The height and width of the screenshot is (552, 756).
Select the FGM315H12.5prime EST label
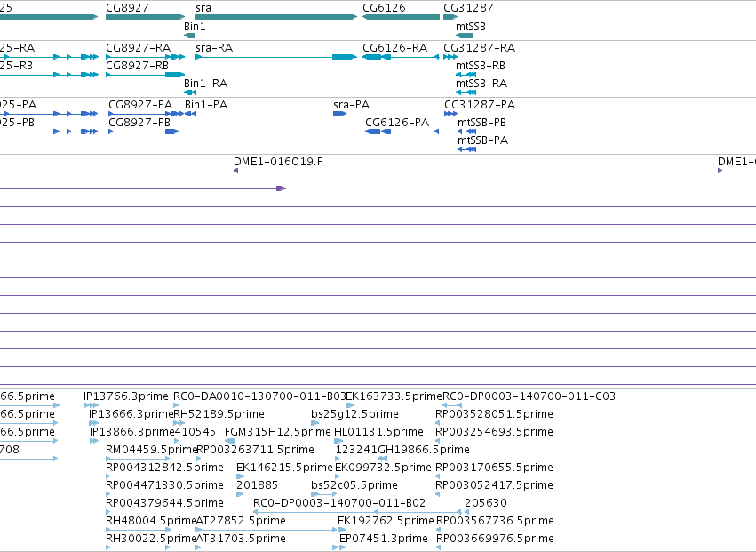coord(278,432)
